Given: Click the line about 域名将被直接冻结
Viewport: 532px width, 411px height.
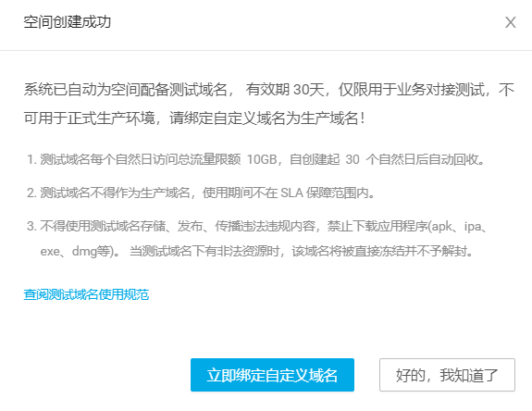Looking at the screenshot, I should (x=302, y=252).
